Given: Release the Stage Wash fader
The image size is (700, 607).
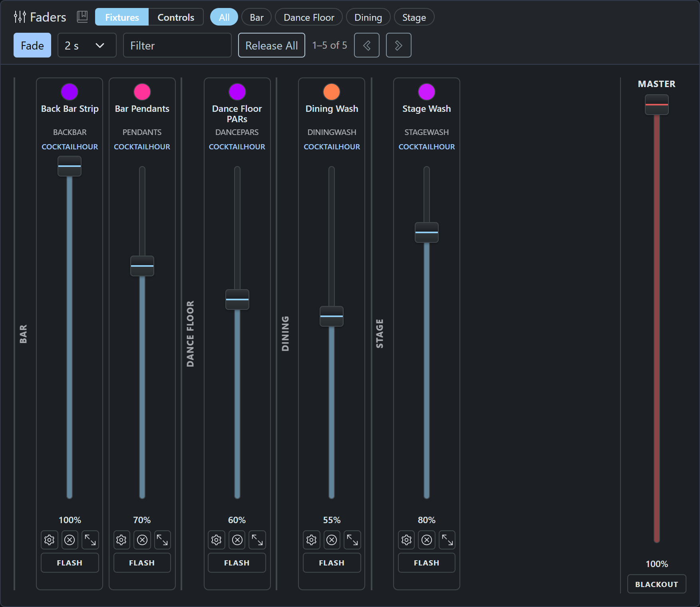Looking at the screenshot, I should pyautogui.click(x=427, y=540).
